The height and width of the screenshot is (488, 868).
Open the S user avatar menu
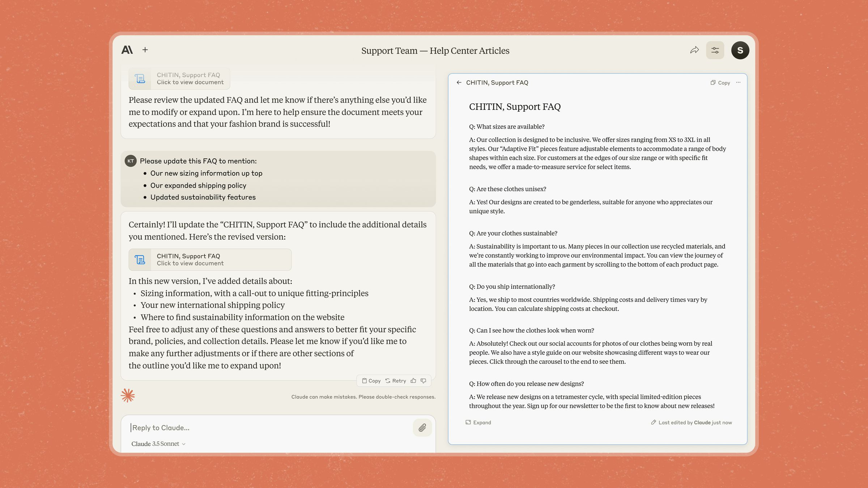[x=740, y=50]
